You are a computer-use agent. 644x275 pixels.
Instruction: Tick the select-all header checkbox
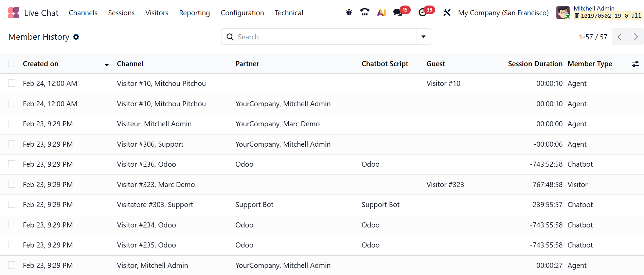[x=12, y=63]
